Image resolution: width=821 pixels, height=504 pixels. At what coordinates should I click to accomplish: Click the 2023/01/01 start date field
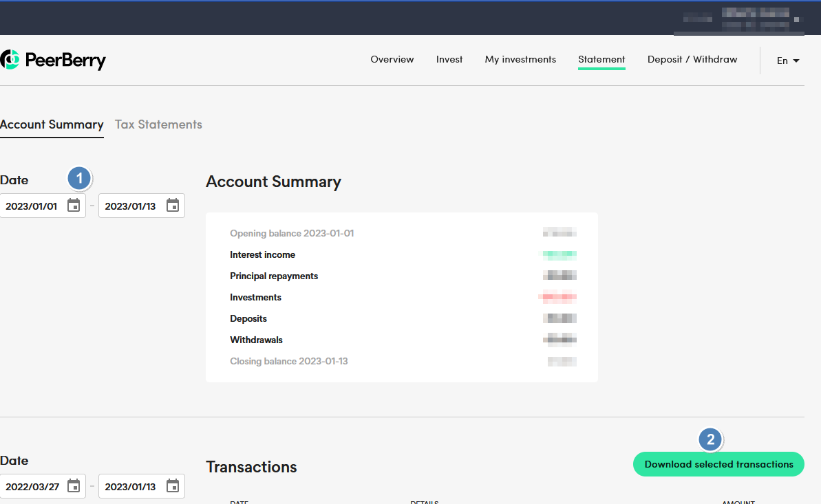[32, 206]
